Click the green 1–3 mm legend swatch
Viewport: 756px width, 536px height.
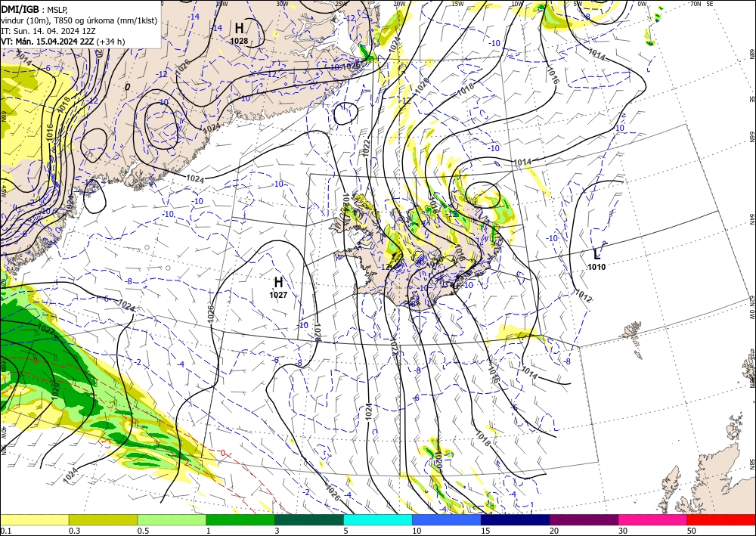pos(240,519)
